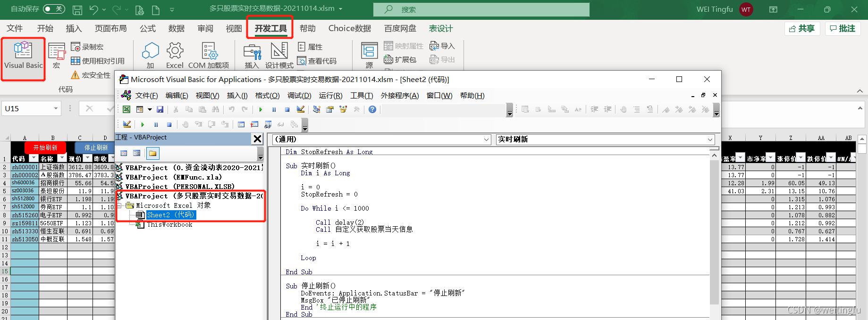Click the Excel save icon in title bar
Image resolution: width=868 pixels, height=320 pixels.
(x=77, y=9)
